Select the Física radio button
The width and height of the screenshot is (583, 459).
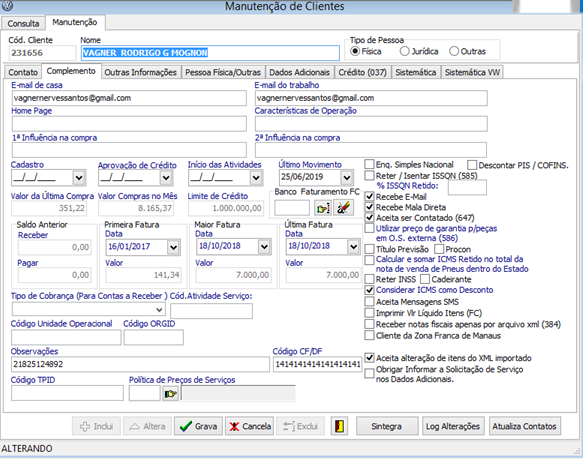(355, 51)
